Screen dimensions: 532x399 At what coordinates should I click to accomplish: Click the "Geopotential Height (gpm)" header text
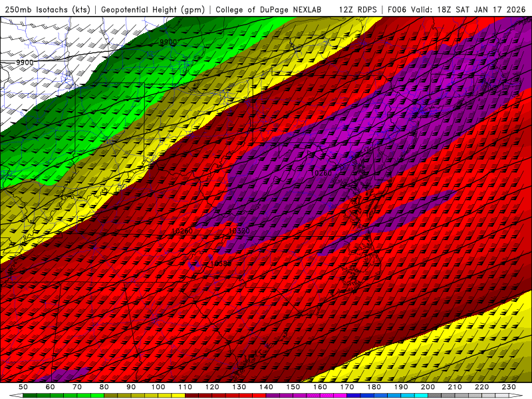click(x=153, y=9)
